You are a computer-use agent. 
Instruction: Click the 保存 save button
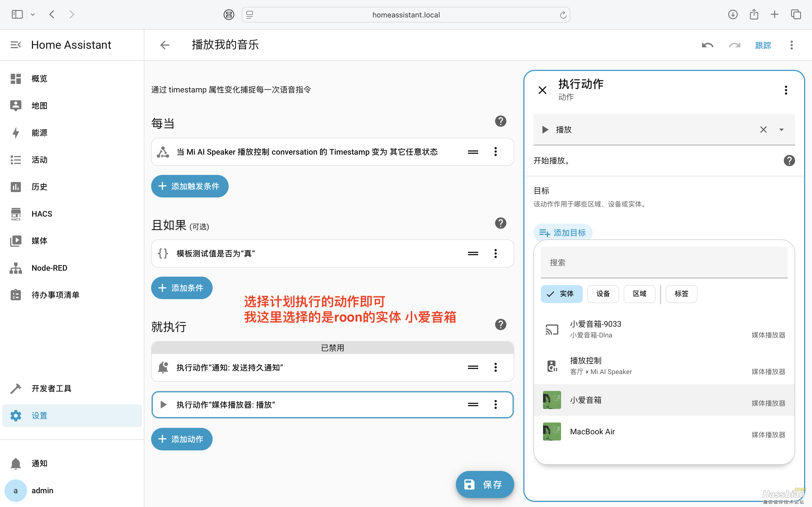tap(484, 484)
